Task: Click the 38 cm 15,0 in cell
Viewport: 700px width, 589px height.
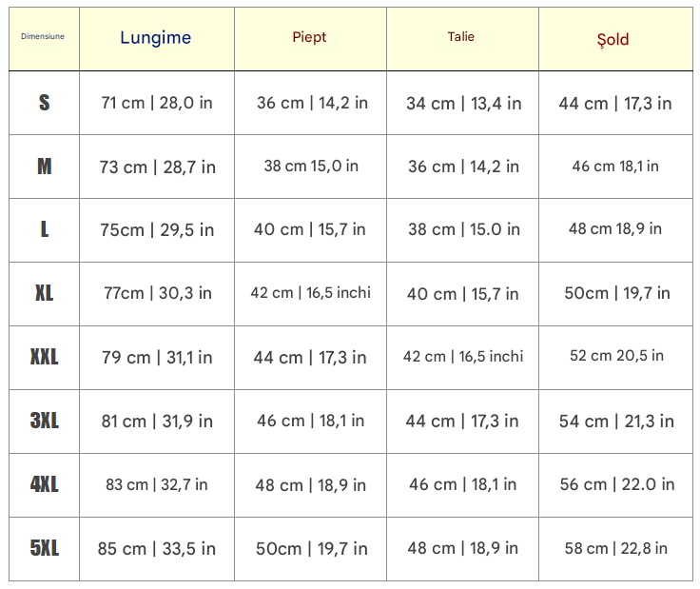Action: point(311,166)
